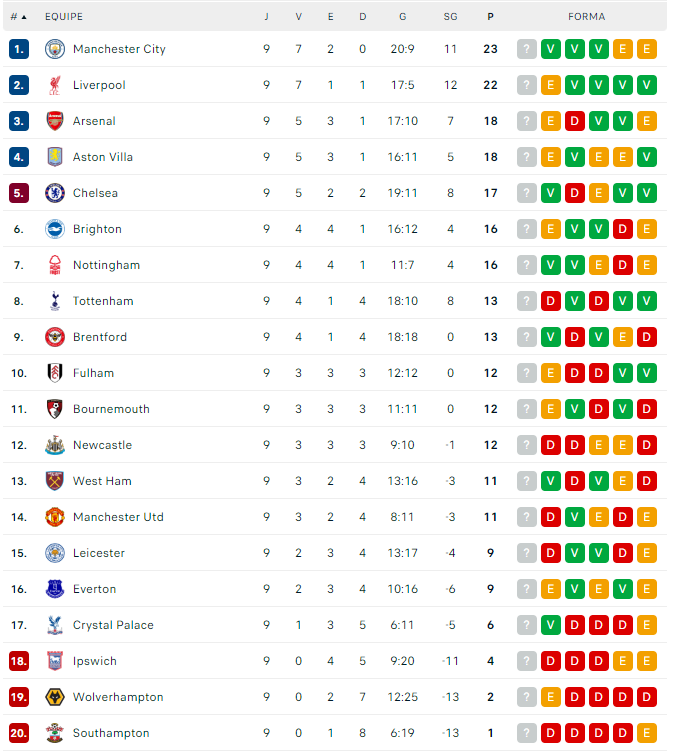676x755 pixels.
Task: Click the Crystal Palace eagle crest
Action: pyautogui.click(x=55, y=625)
